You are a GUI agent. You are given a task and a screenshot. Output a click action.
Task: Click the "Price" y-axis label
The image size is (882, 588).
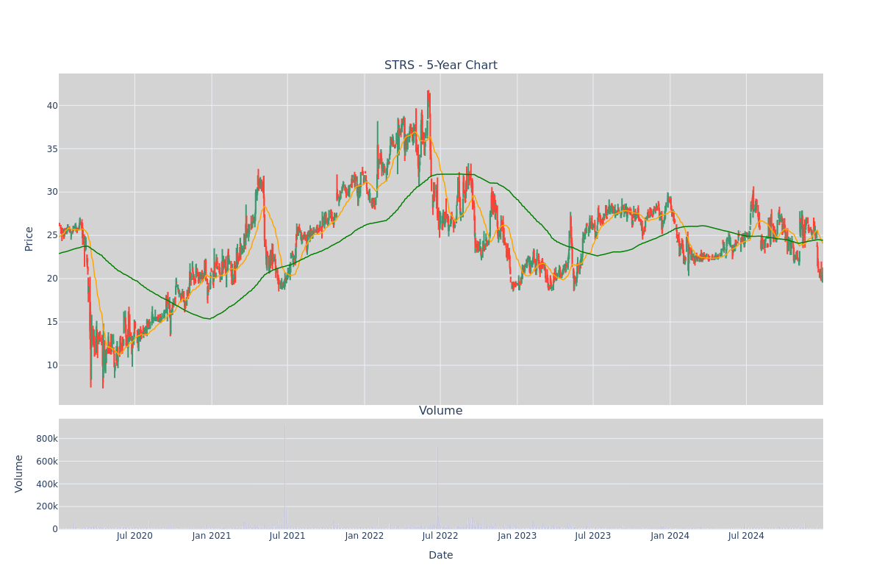pos(29,239)
